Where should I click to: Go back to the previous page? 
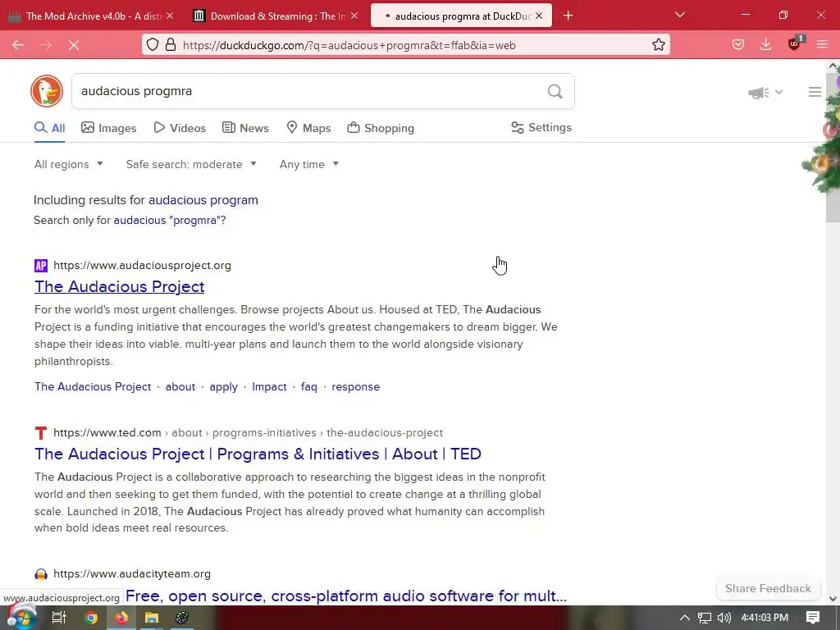pos(18,45)
